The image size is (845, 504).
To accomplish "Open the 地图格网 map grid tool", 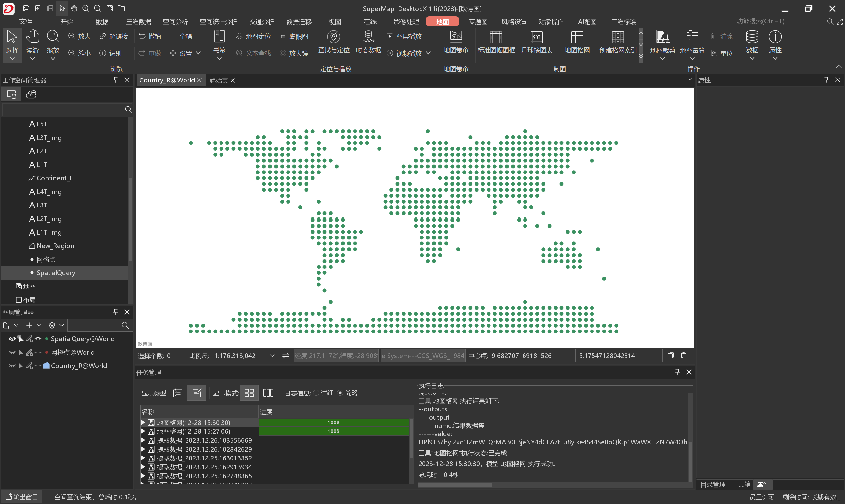I will click(x=577, y=43).
